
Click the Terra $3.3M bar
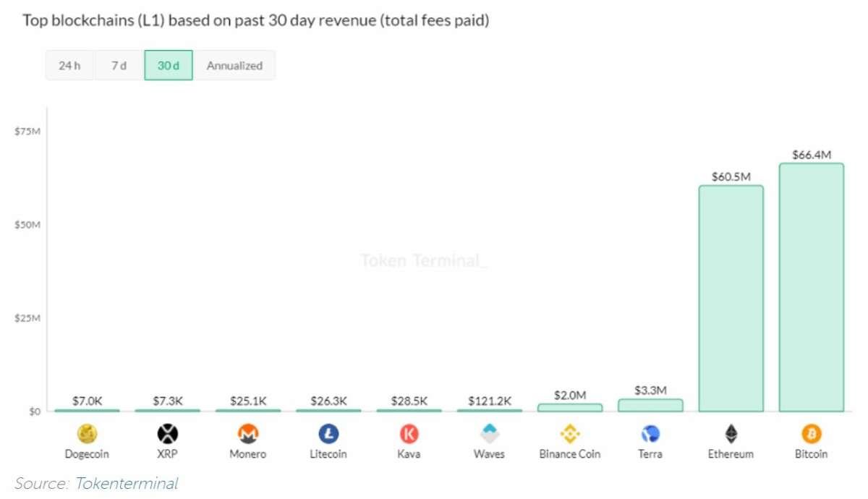pyautogui.click(x=650, y=406)
